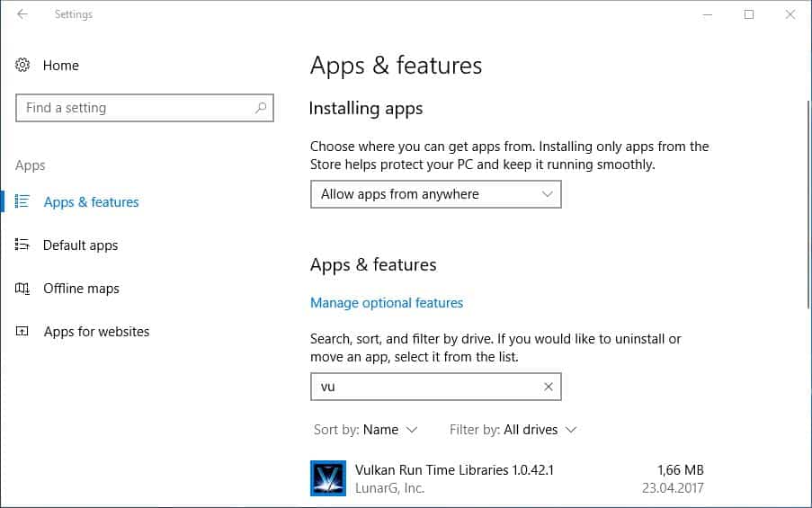
Task: Open the Sort by Name dropdown
Action: (x=366, y=430)
